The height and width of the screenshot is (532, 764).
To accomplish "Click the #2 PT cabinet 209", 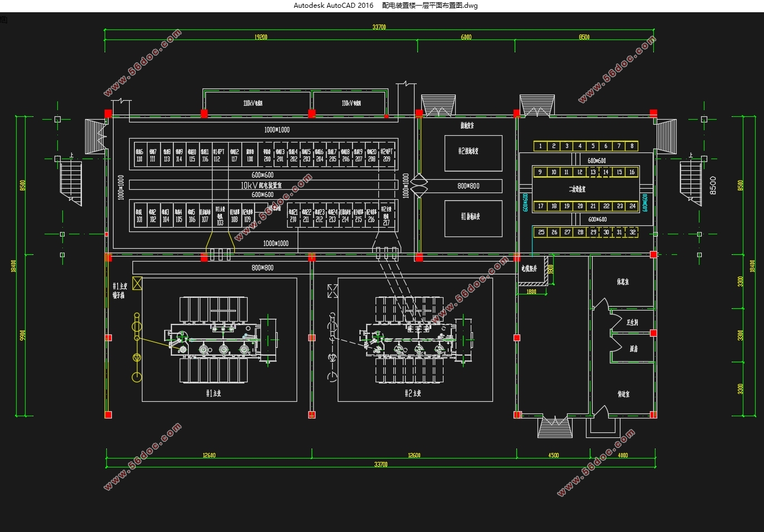I will [x=386, y=155].
